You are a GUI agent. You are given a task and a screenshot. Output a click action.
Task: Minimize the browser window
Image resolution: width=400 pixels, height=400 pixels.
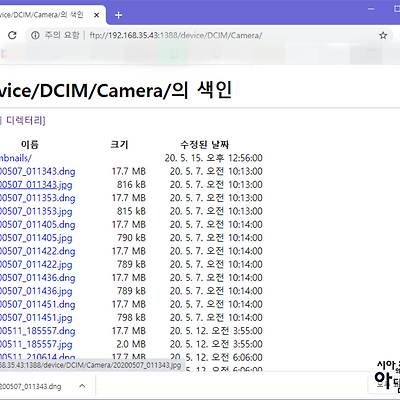click(371, 9)
